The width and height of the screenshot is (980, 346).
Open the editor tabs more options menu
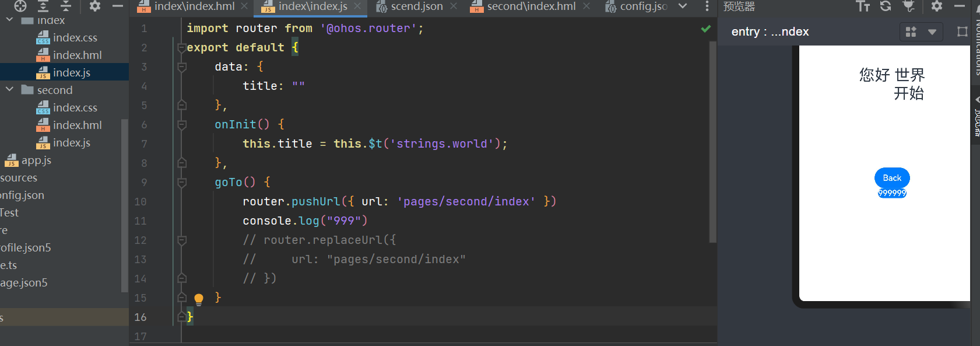(707, 6)
